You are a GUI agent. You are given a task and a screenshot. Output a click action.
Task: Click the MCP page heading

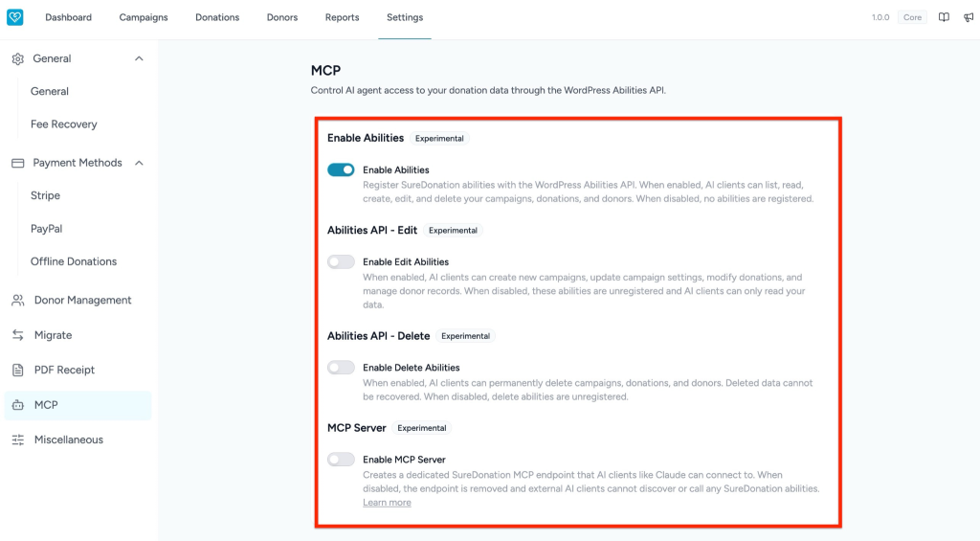tap(325, 71)
